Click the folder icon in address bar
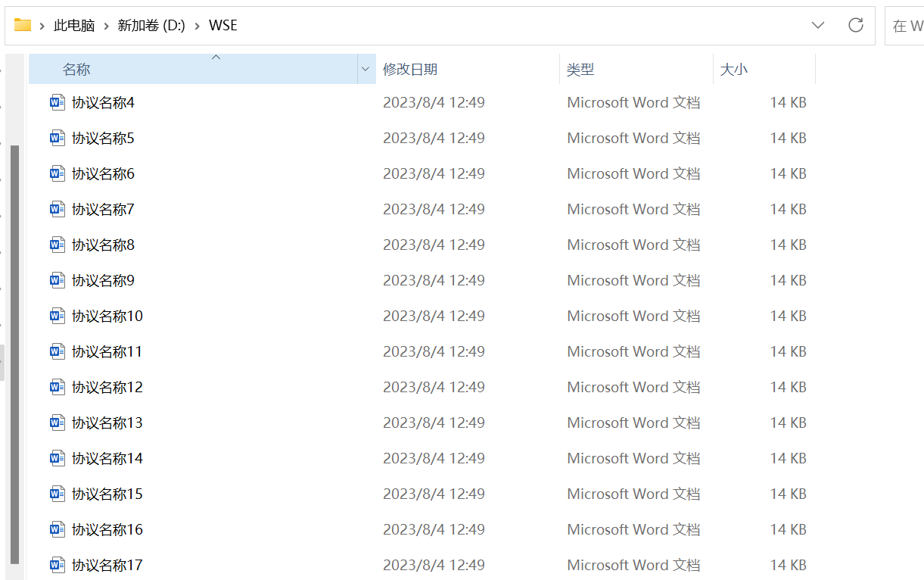924x580 pixels. [x=23, y=25]
